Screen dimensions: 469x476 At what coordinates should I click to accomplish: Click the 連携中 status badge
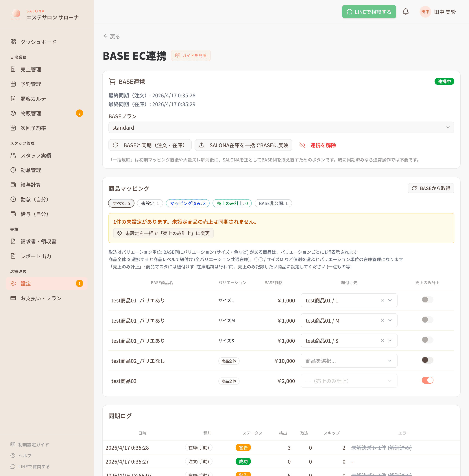point(444,81)
